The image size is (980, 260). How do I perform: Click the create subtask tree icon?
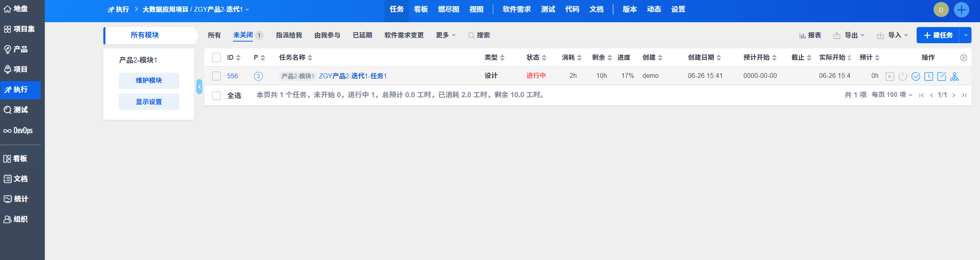955,76
